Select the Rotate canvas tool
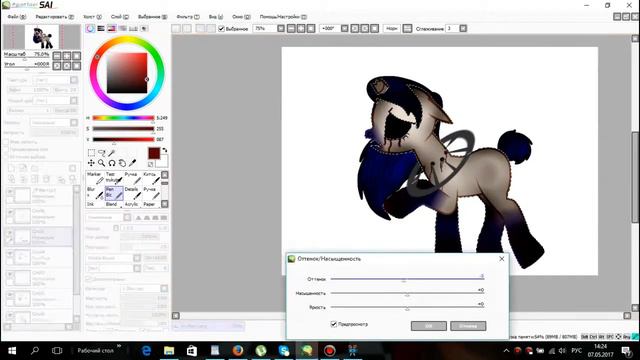640x360 pixels. click(x=112, y=163)
